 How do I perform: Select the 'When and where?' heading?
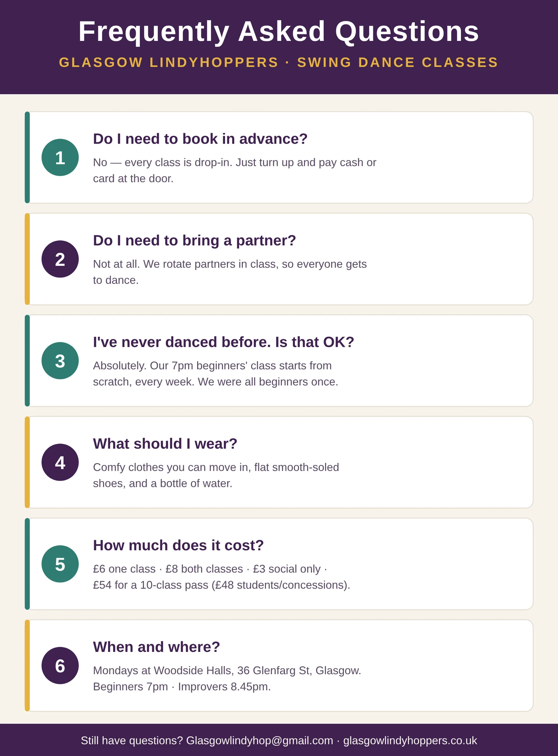tap(157, 647)
